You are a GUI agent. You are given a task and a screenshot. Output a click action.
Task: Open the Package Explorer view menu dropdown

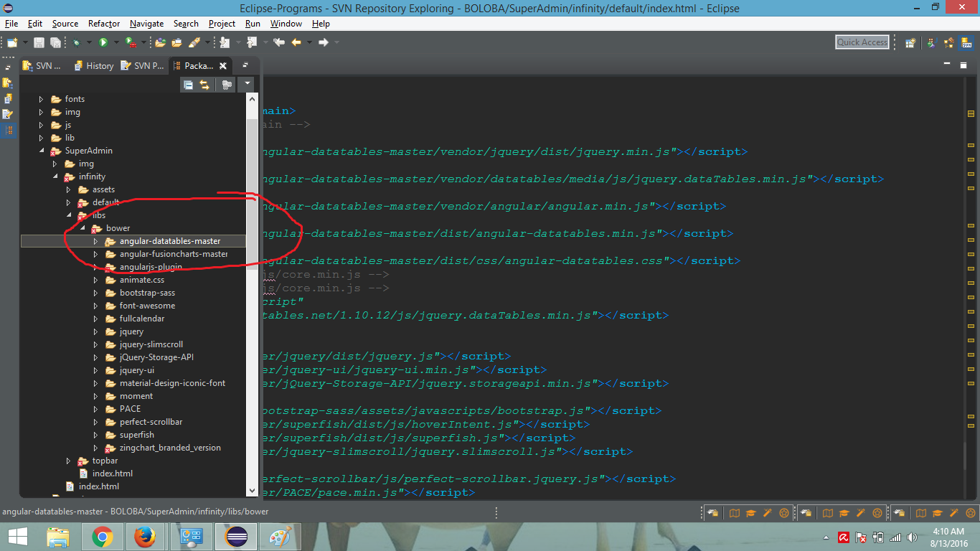pos(246,84)
